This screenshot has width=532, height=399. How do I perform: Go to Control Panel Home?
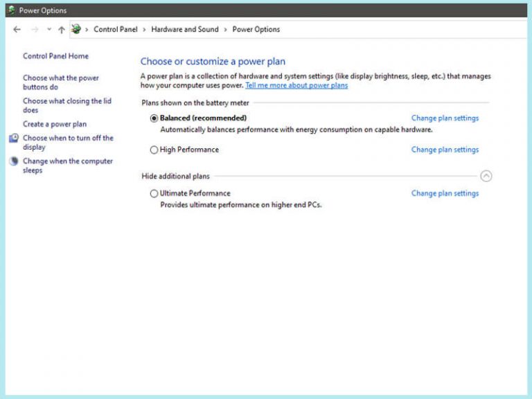[x=55, y=56]
